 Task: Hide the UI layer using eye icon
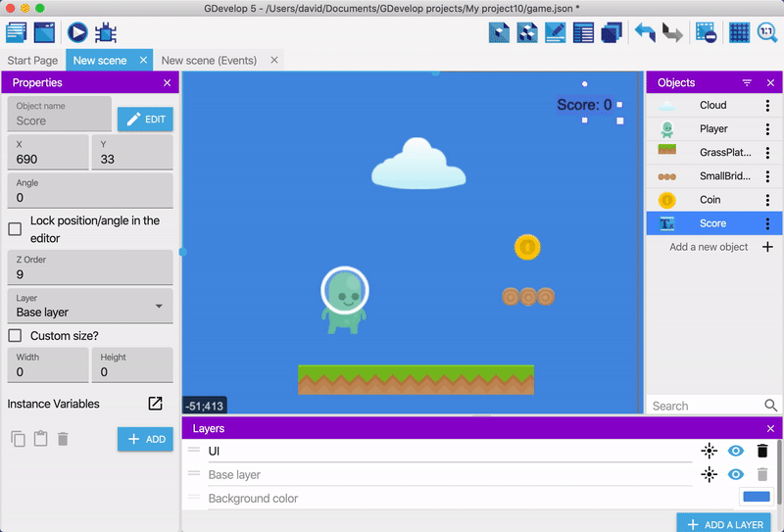(x=736, y=451)
